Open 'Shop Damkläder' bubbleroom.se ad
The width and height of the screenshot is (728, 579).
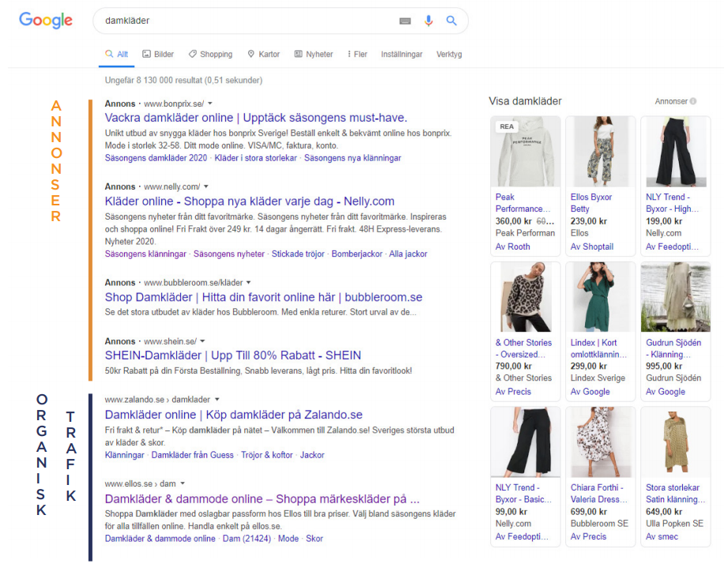[x=264, y=297]
